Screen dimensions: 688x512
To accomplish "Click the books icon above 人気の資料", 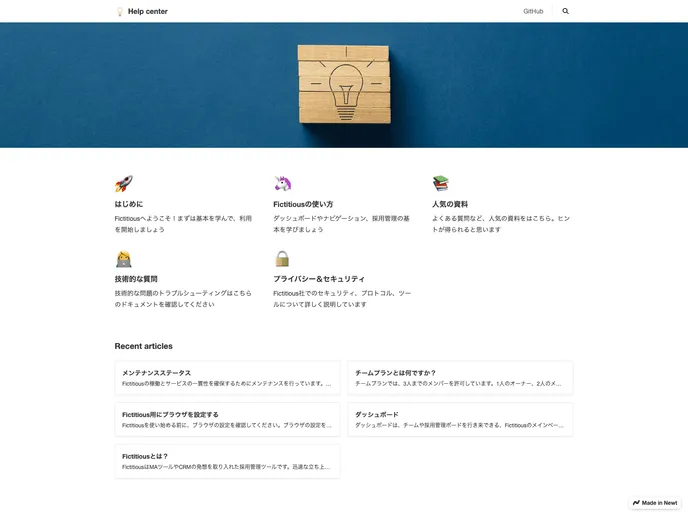I will pos(441,184).
